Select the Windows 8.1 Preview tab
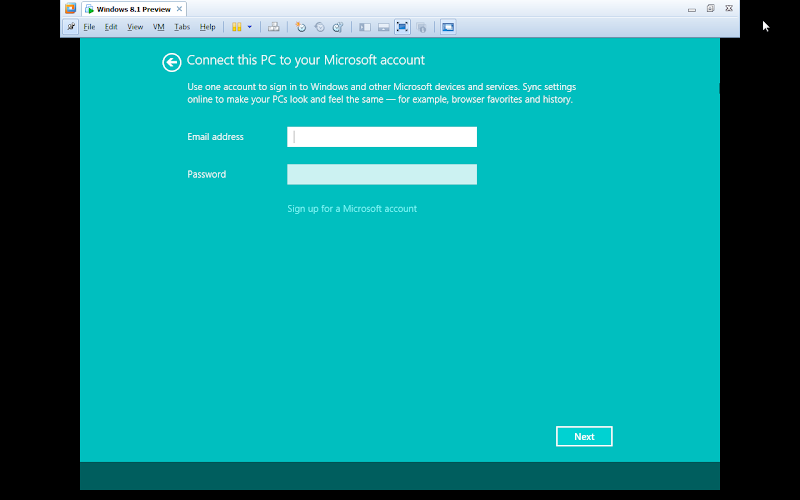Image resolution: width=800 pixels, height=500 pixels. (x=134, y=9)
